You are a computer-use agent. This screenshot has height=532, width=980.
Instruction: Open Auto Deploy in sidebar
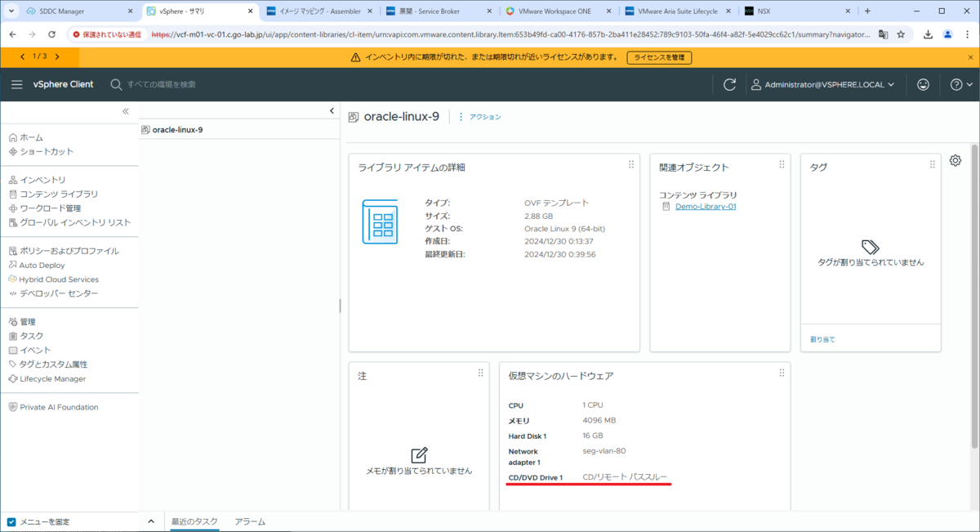coord(37,265)
